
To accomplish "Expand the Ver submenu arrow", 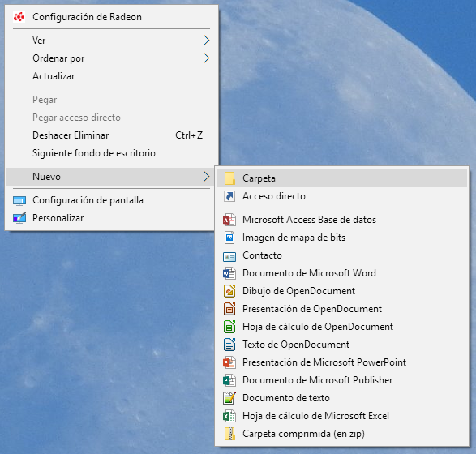I will (207, 41).
